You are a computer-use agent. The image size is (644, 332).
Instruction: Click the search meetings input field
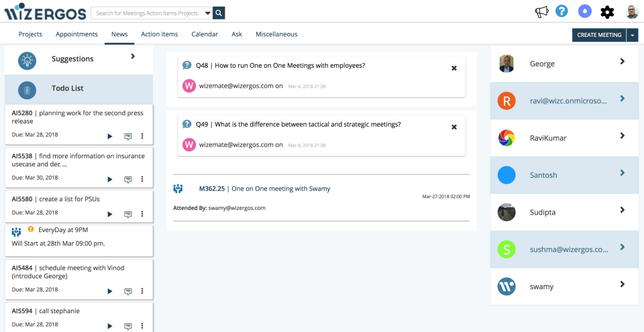(x=148, y=13)
